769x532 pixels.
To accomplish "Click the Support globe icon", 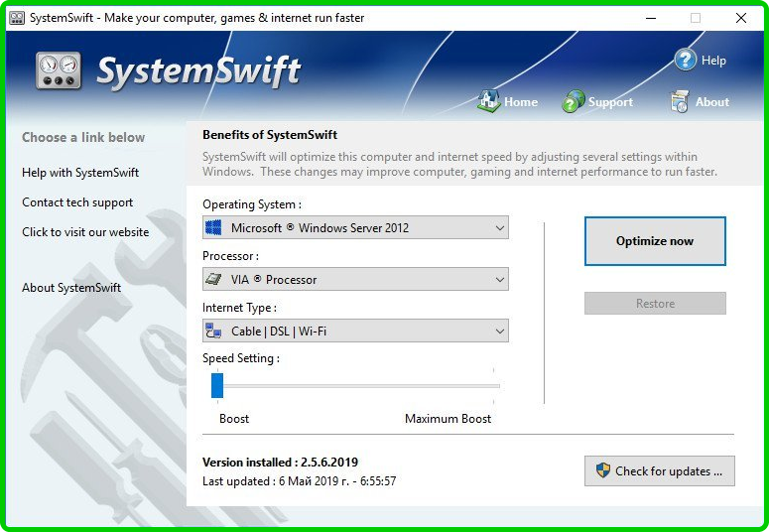I will click(x=573, y=101).
